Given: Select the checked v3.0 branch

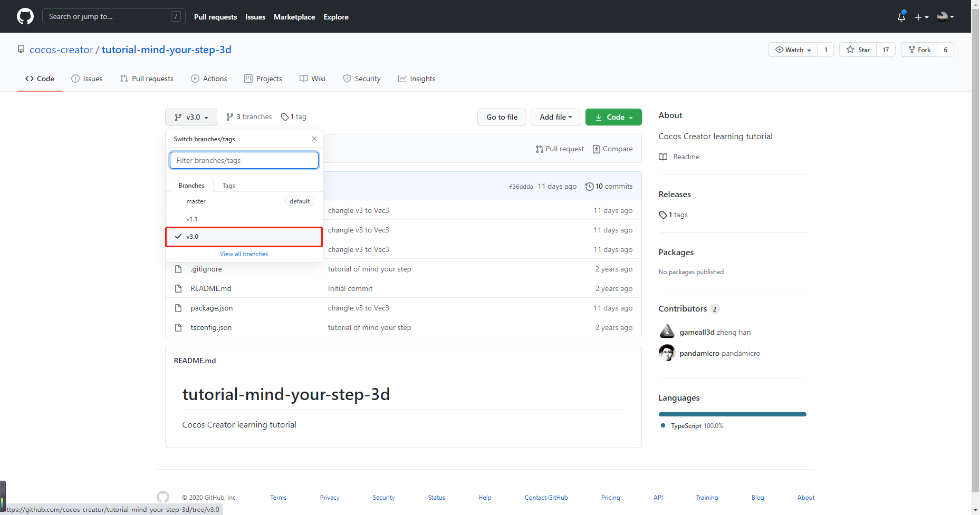Looking at the screenshot, I should 244,237.
